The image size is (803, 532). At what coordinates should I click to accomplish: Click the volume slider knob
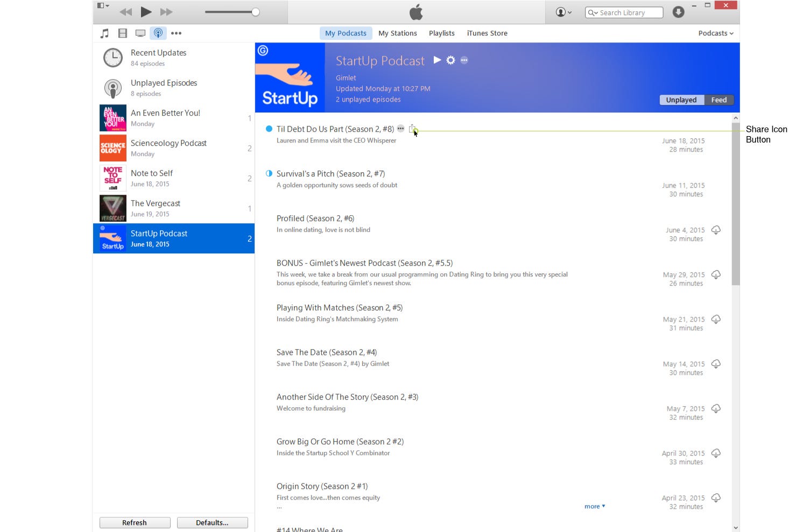pos(256,12)
